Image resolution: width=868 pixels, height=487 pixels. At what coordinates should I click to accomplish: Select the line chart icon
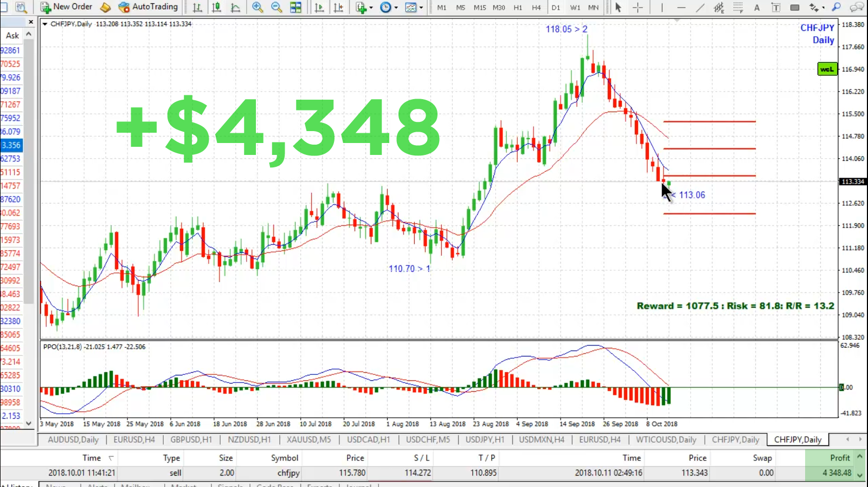click(x=235, y=8)
